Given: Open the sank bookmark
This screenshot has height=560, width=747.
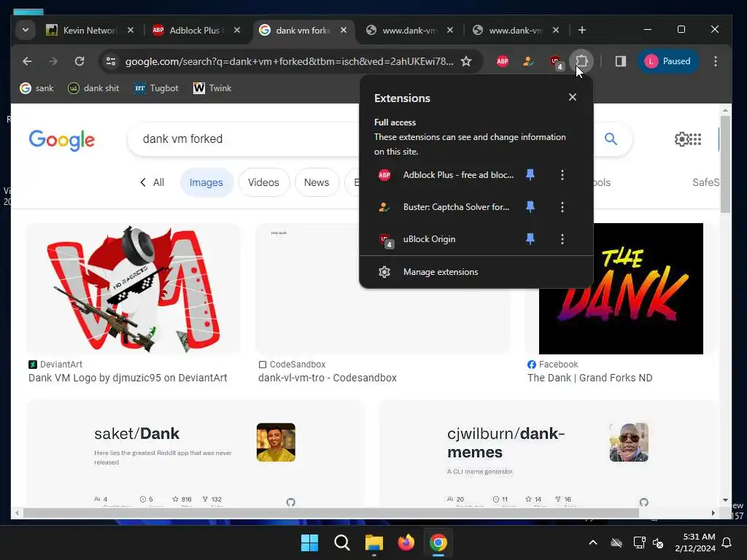Looking at the screenshot, I should (36, 88).
